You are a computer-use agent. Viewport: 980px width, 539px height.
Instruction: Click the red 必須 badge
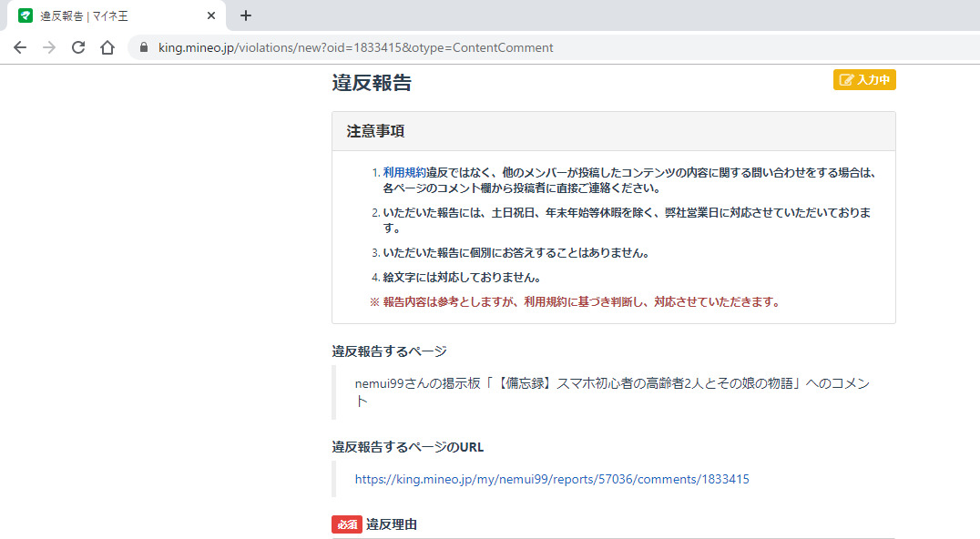pyautogui.click(x=346, y=524)
